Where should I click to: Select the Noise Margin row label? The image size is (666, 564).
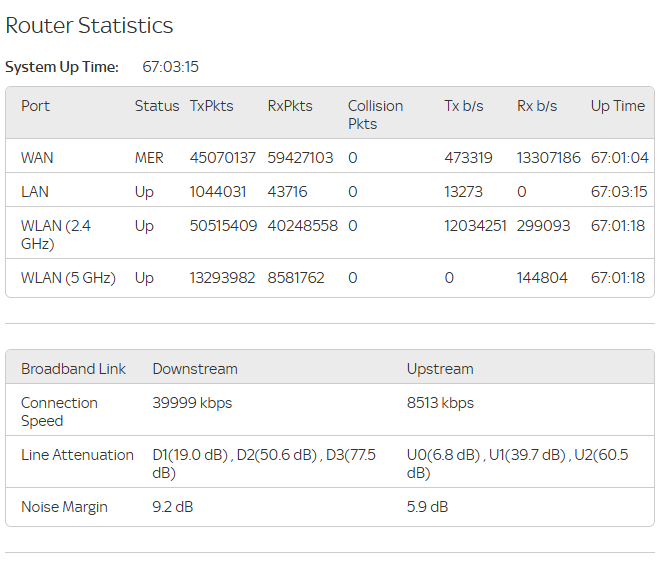64,508
